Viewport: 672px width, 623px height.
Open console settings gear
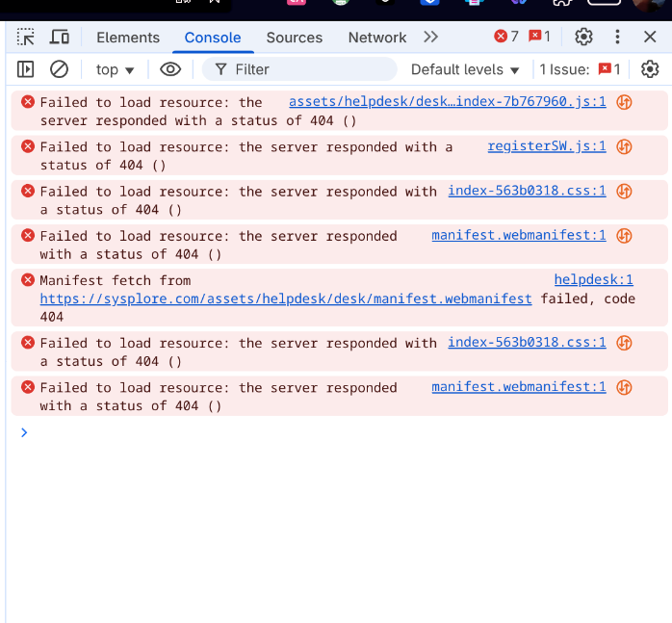(x=650, y=69)
